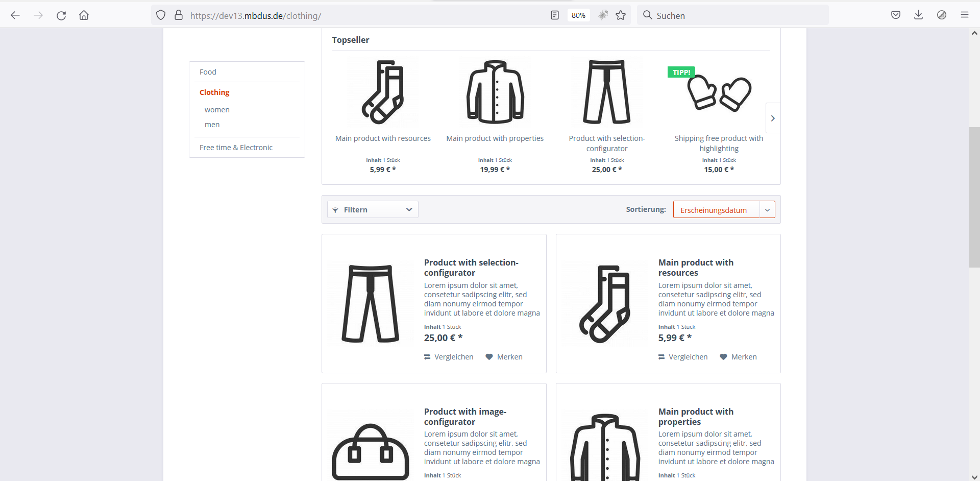The width and height of the screenshot is (980, 481).
Task: Click Vergleichen for Product with selection-configurator
Action: [x=449, y=357]
